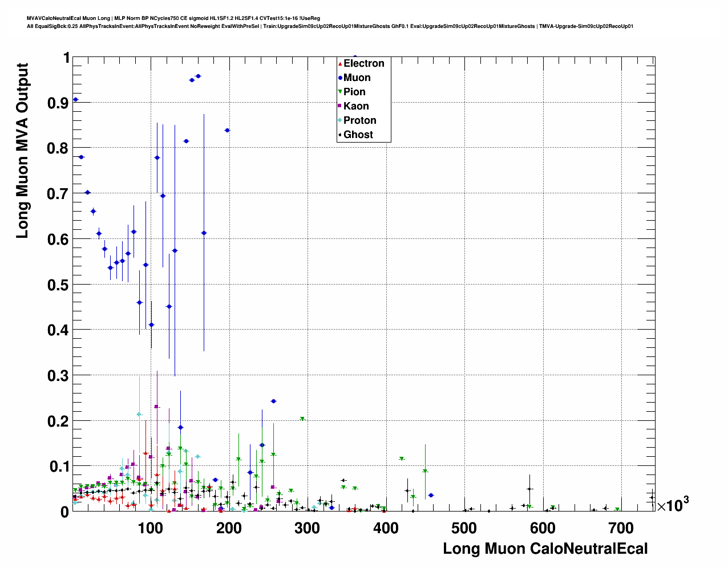The image size is (728, 568).
Task: Click the highest blue Muon point near 0.96
Action: [x=198, y=76]
